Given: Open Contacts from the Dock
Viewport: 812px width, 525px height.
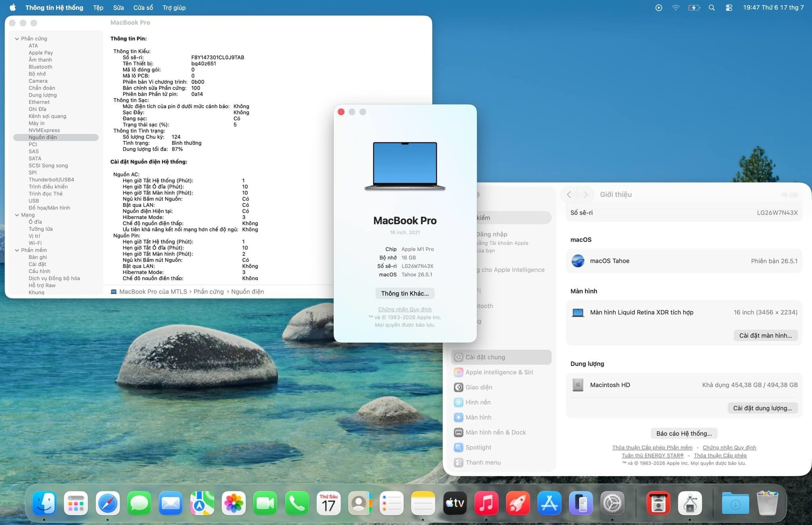Looking at the screenshot, I should (x=360, y=503).
